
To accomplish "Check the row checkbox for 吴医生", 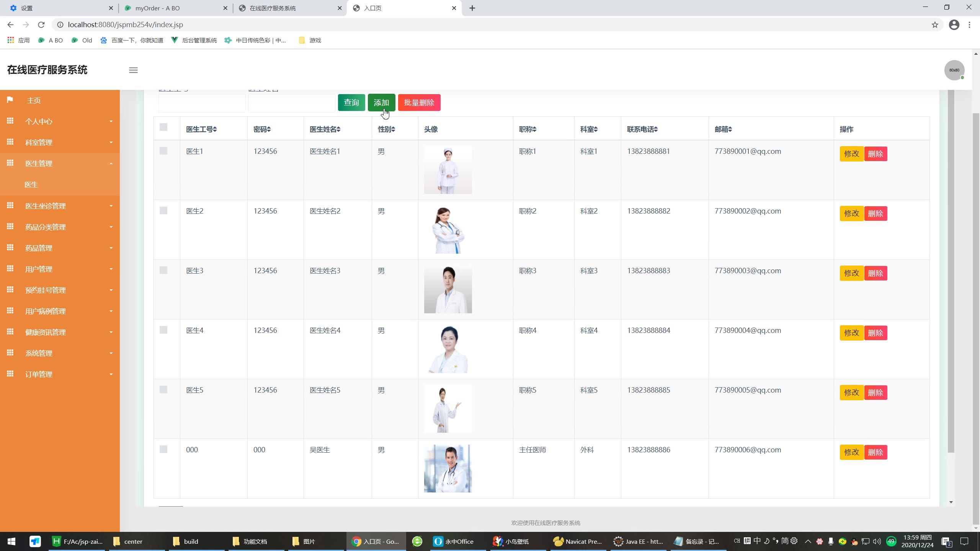I will 163,449.
